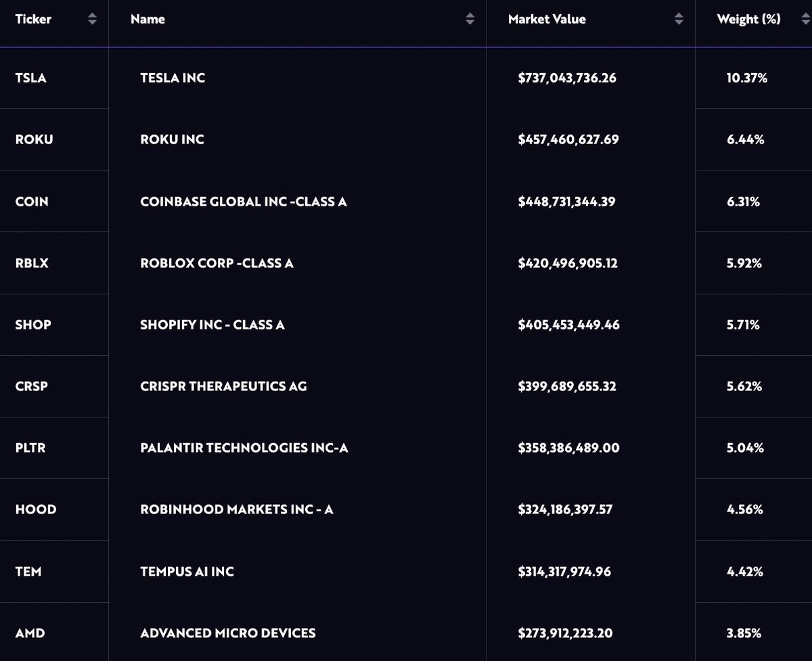This screenshot has height=661, width=812.
Task: Sort by the Market Value header label
Action: (x=547, y=20)
